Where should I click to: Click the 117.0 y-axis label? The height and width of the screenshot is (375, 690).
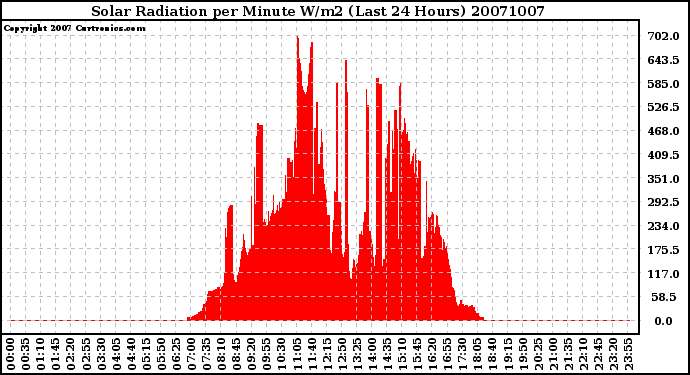pos(663,273)
